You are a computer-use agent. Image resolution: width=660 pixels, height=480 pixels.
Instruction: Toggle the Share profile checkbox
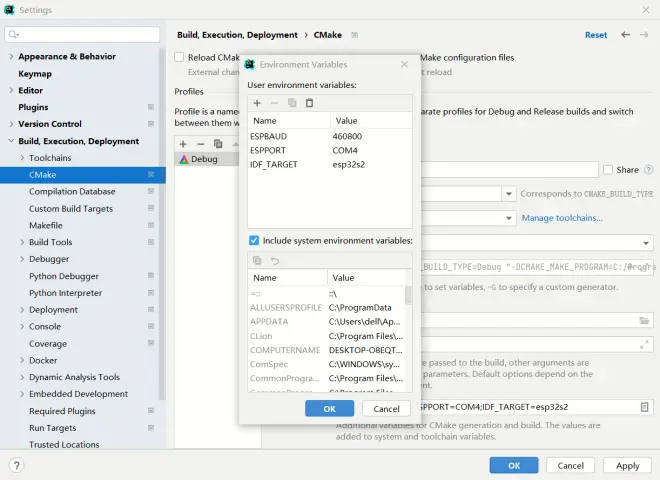608,170
